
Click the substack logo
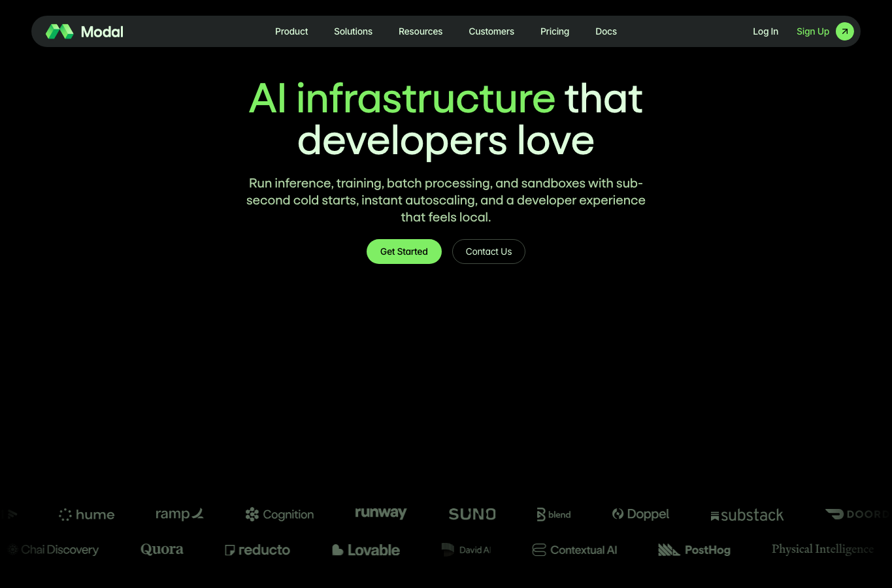click(x=747, y=515)
